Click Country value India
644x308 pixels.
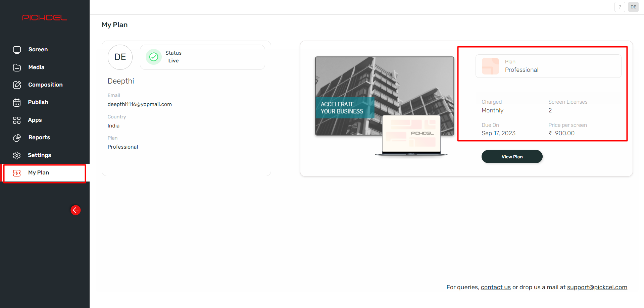pos(113,126)
